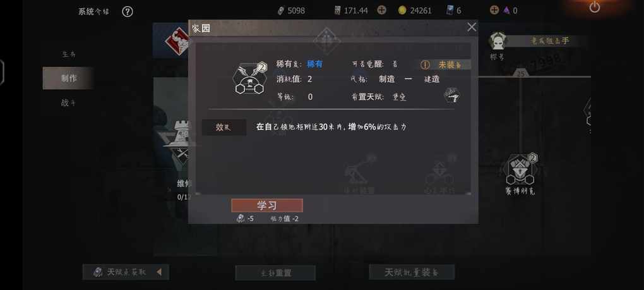The width and height of the screenshot is (644, 290).
Task: Click the 学习 learn button
Action: click(267, 205)
